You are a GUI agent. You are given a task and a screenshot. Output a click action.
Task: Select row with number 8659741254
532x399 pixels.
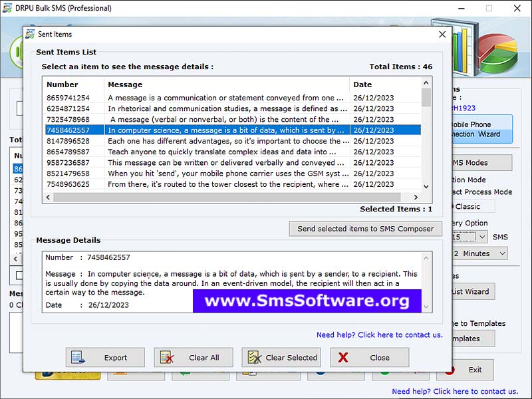point(233,98)
